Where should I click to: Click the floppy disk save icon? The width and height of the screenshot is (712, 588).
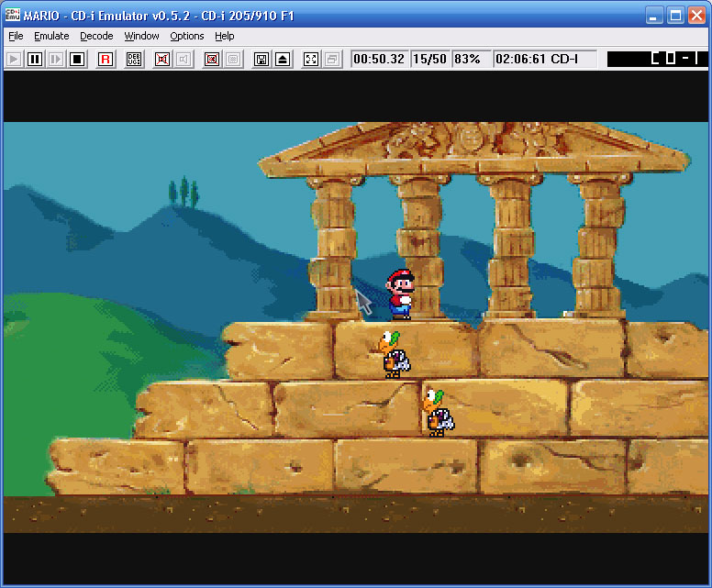point(261,59)
